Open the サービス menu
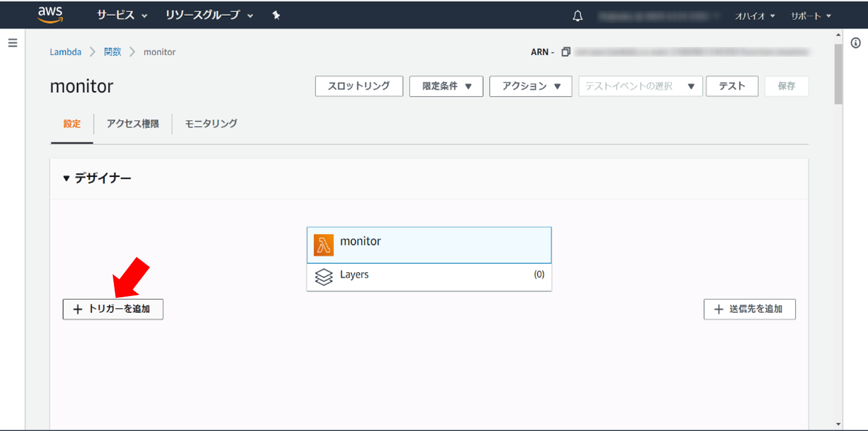 [x=122, y=16]
